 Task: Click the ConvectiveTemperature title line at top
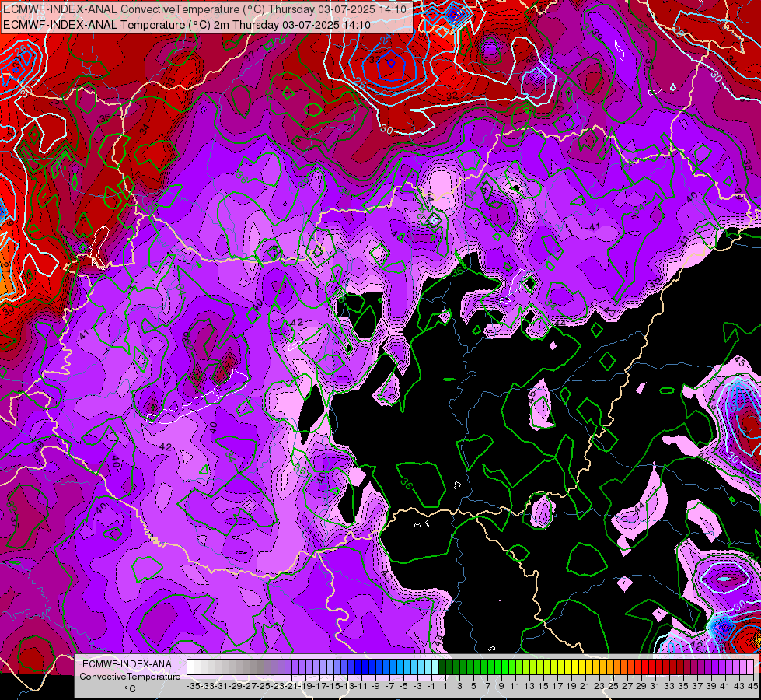pos(204,9)
